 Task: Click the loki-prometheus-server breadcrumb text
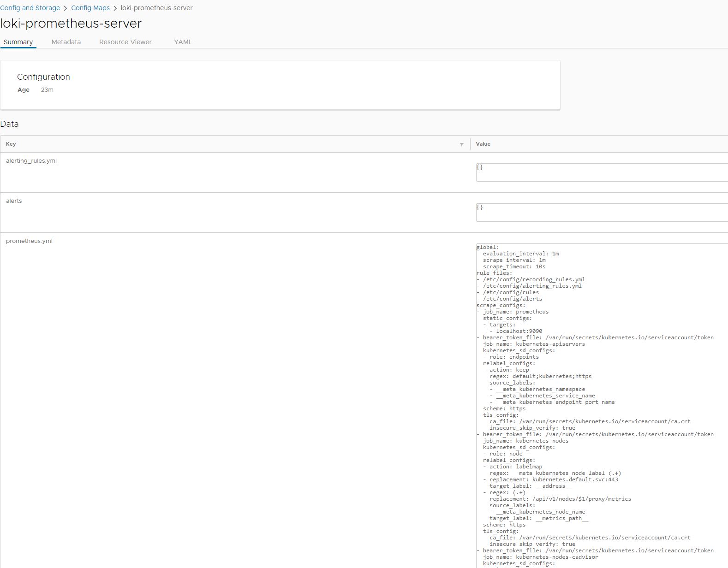click(157, 8)
